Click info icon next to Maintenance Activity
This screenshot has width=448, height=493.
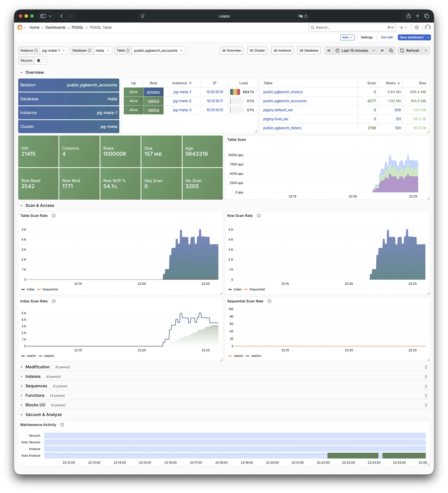[x=62, y=425]
